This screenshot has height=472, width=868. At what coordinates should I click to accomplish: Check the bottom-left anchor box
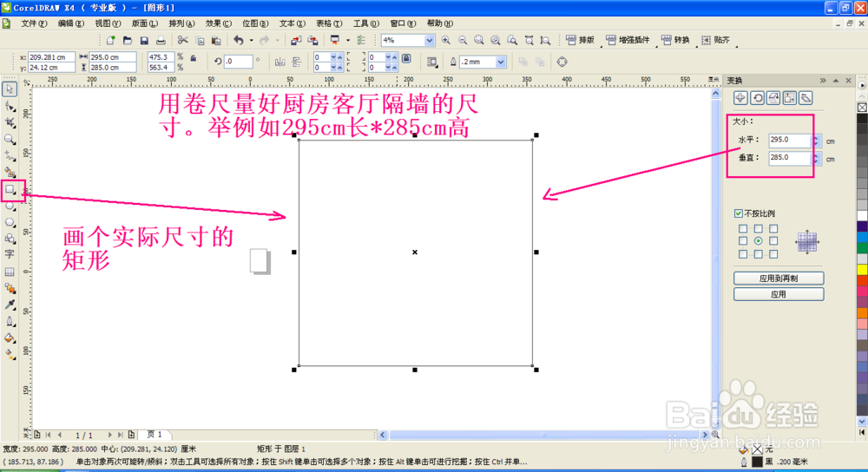coord(743,254)
